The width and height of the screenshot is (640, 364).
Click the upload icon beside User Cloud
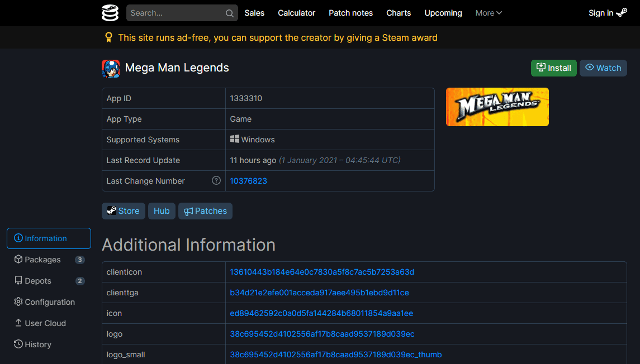coord(18,323)
